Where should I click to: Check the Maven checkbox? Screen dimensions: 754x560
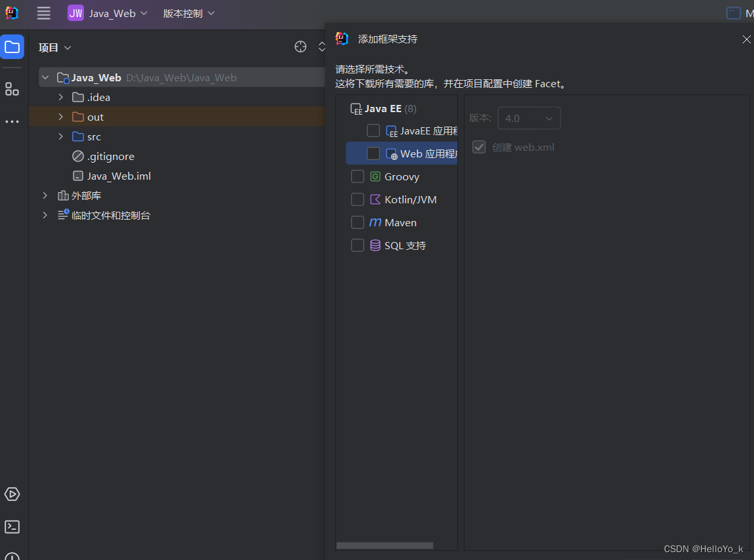point(357,222)
